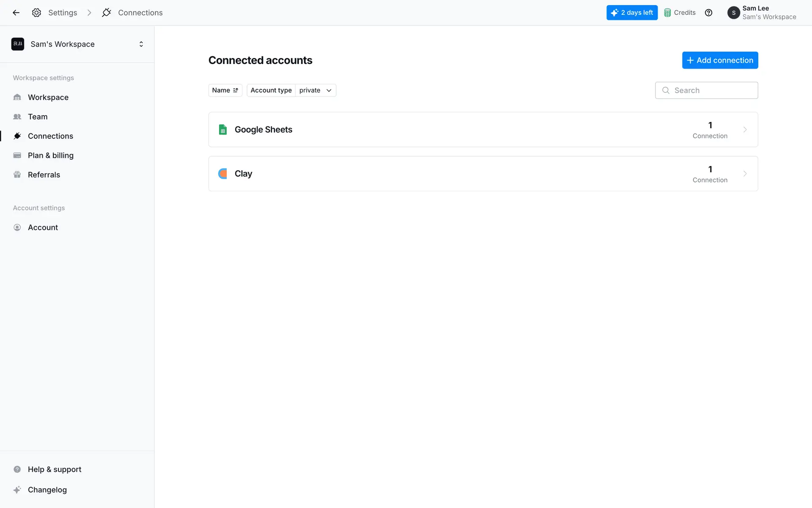This screenshot has height=508, width=812.
Task: Click the Add connection button
Action: 720,60
